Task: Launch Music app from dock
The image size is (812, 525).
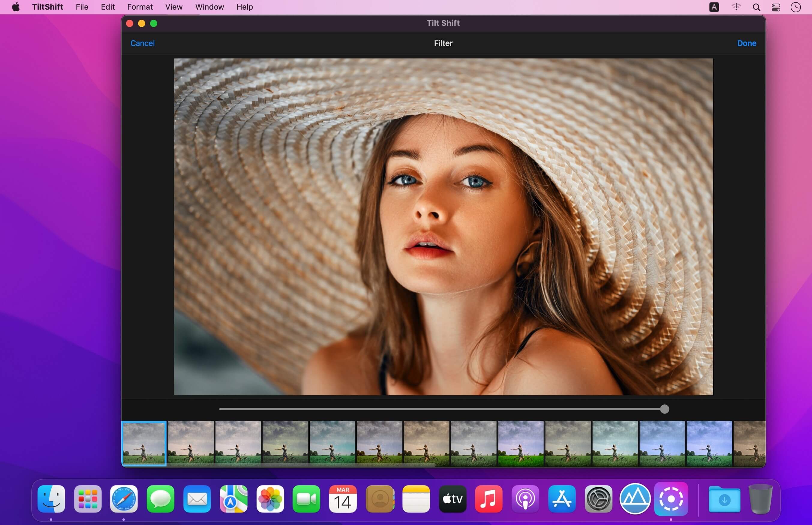Action: tap(489, 499)
